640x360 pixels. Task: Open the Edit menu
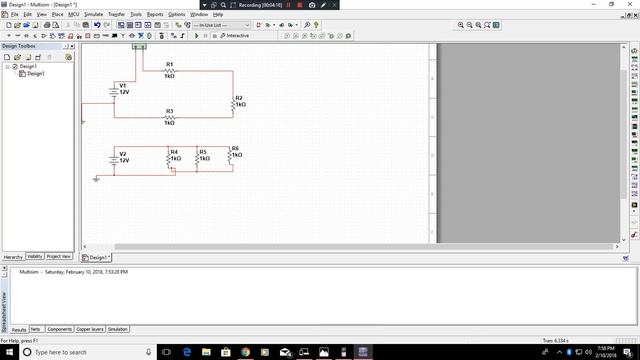[27, 14]
